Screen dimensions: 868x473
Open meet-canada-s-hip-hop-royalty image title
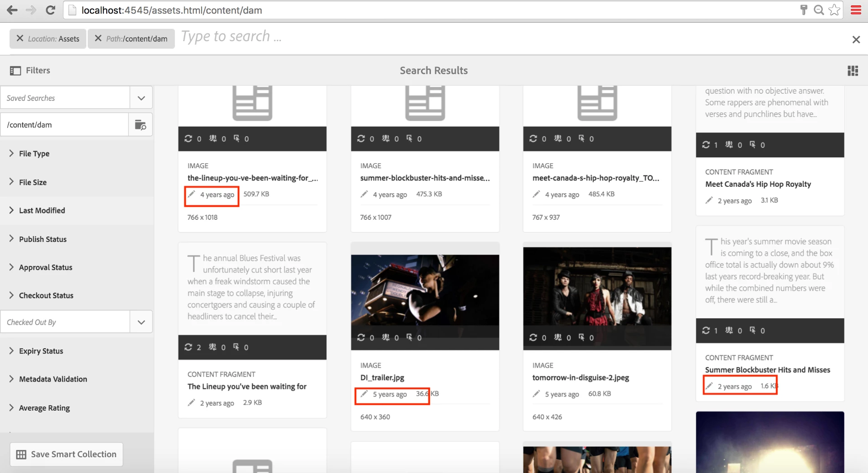point(596,178)
